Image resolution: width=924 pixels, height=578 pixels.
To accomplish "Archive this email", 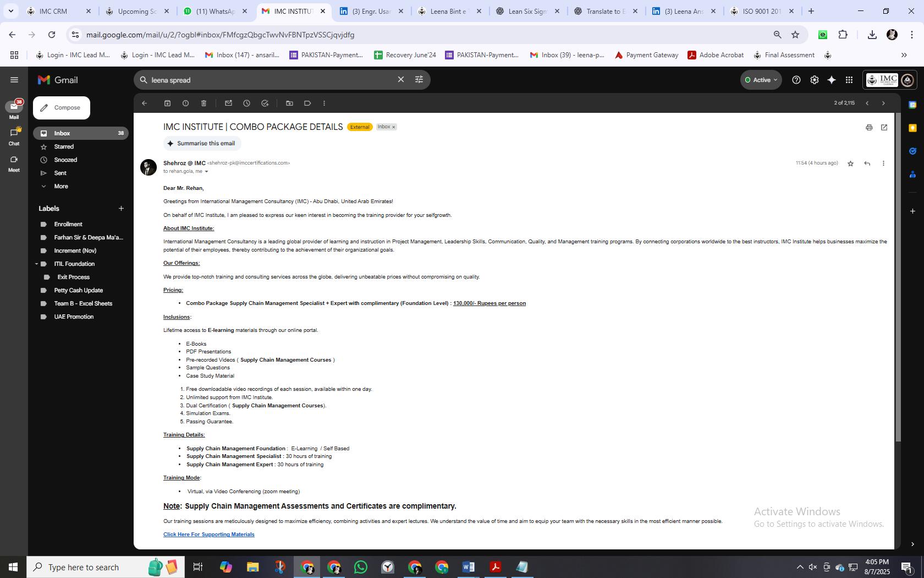I will [167, 103].
